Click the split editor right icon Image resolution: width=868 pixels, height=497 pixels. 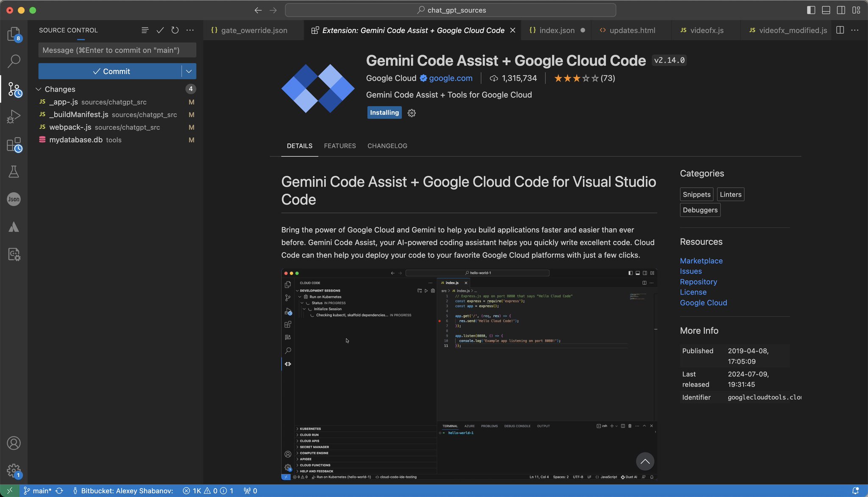840,30
